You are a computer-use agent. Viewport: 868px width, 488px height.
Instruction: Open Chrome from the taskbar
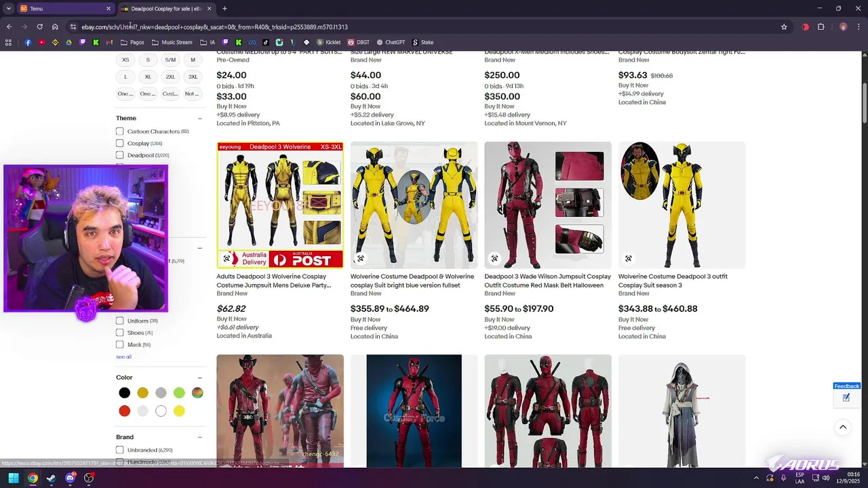32,478
